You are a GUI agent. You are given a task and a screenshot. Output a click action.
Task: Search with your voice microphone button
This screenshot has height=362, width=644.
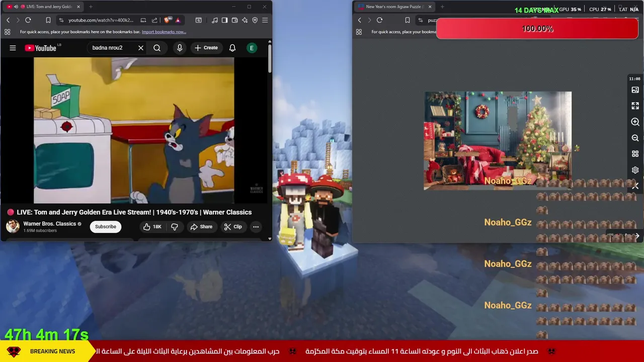180,48
